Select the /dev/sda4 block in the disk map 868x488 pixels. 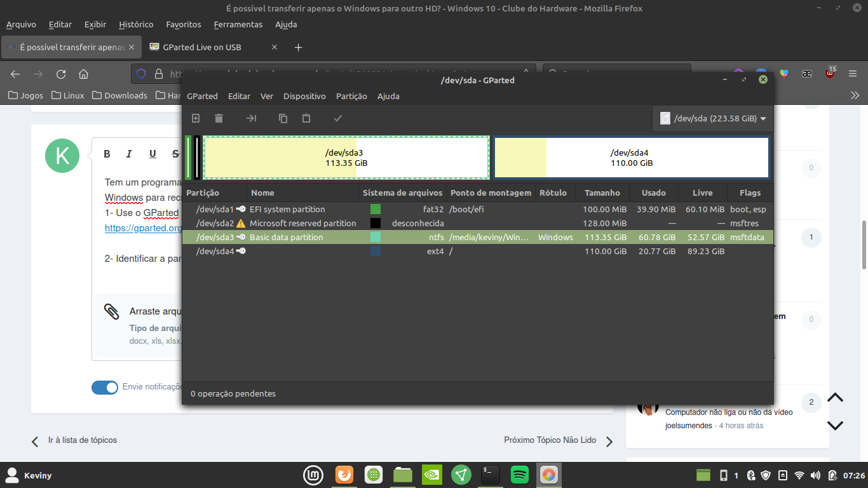tap(632, 158)
